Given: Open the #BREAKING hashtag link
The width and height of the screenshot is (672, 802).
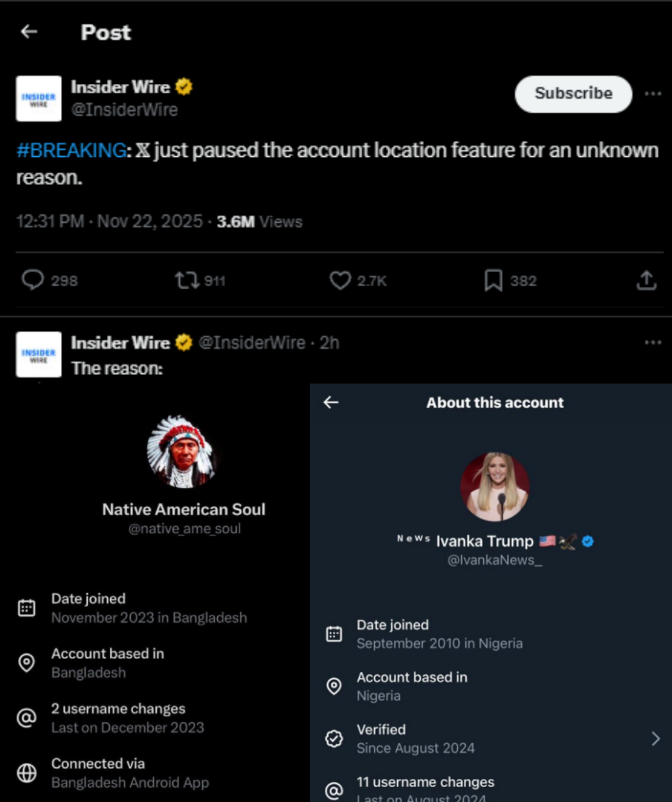Looking at the screenshot, I should point(72,151).
